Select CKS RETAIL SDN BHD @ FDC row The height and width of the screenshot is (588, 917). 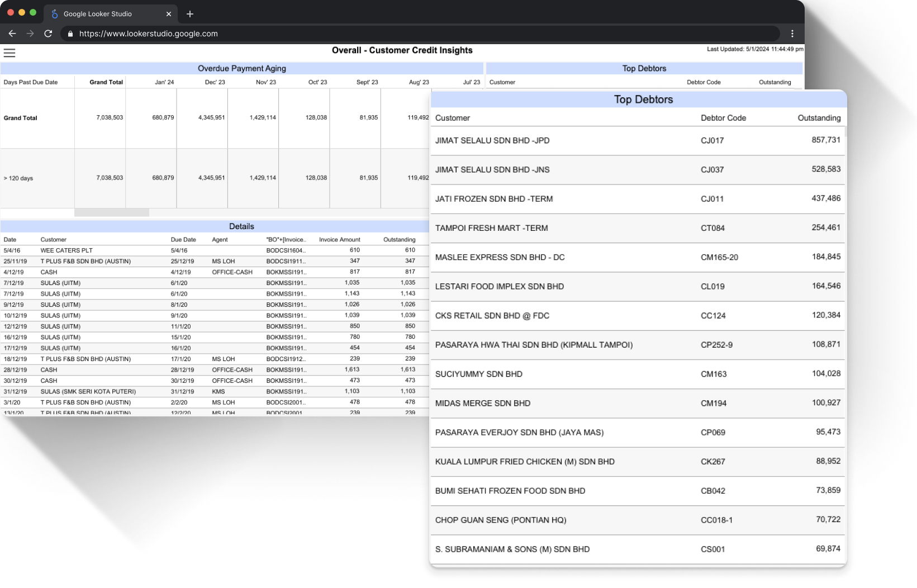coord(637,316)
